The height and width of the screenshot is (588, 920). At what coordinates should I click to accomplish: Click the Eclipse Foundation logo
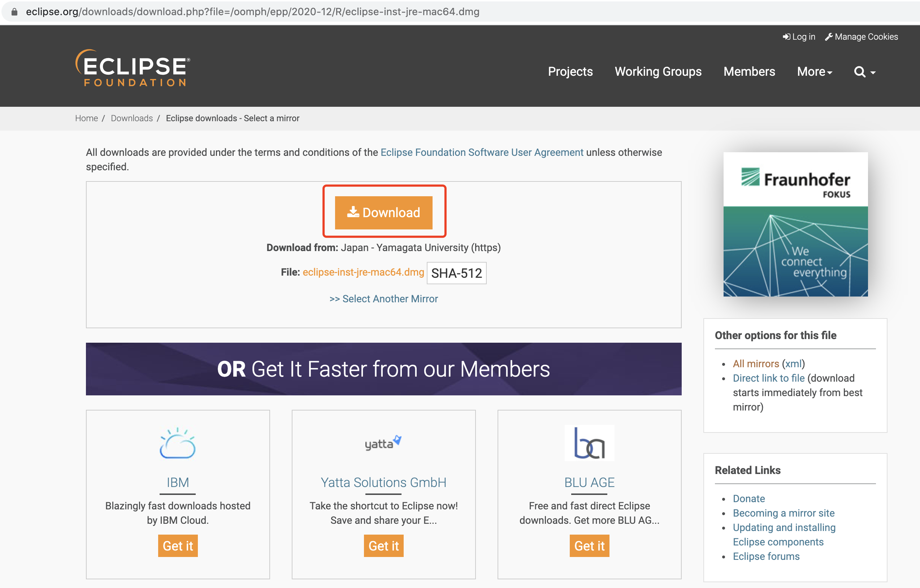(133, 68)
